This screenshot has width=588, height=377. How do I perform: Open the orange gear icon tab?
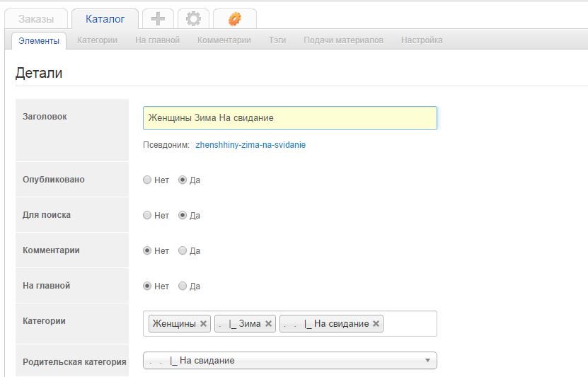235,18
